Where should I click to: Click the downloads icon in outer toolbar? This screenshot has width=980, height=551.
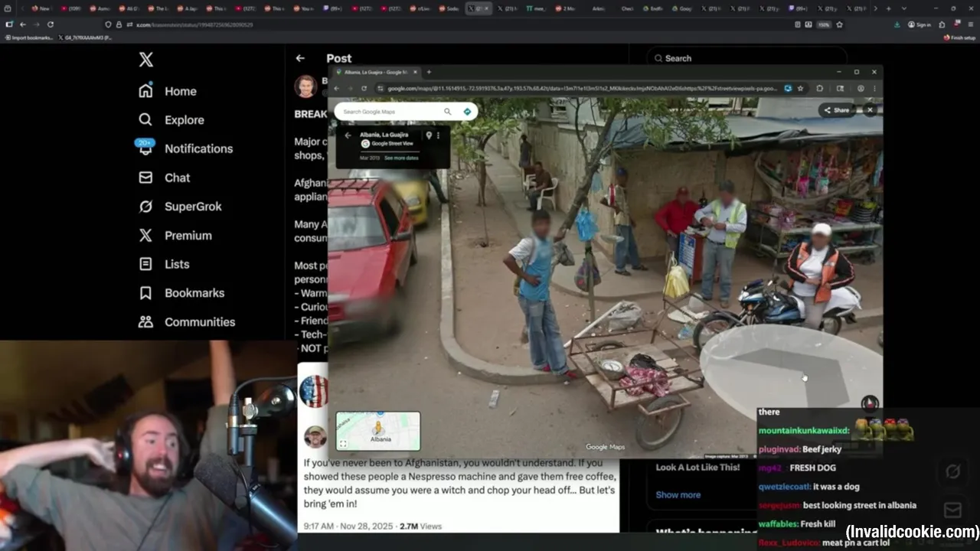point(897,24)
